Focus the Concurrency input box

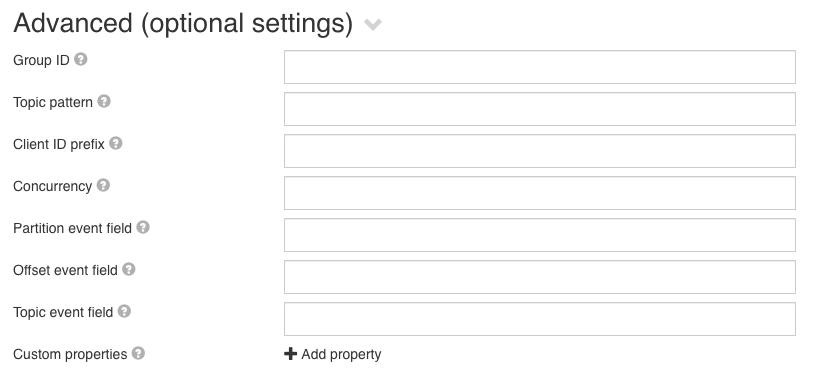point(539,193)
